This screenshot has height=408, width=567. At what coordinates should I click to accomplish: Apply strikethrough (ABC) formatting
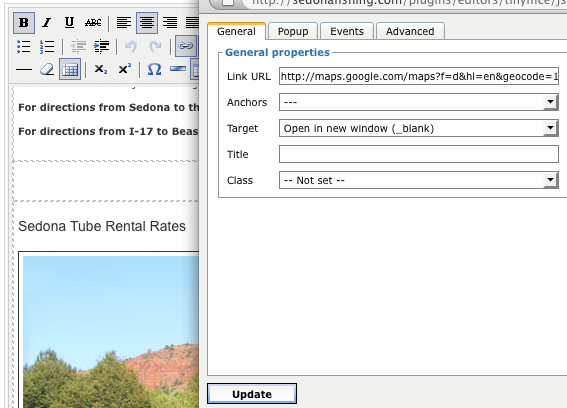[x=93, y=23]
